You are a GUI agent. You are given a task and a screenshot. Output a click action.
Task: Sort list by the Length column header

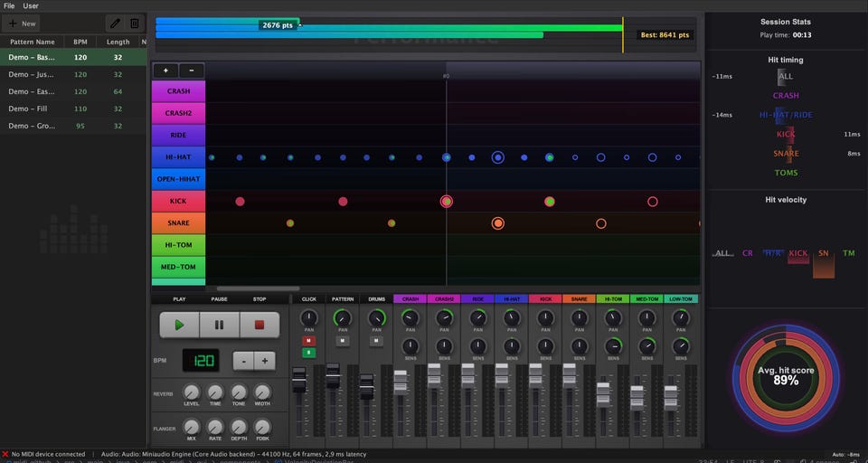118,42
